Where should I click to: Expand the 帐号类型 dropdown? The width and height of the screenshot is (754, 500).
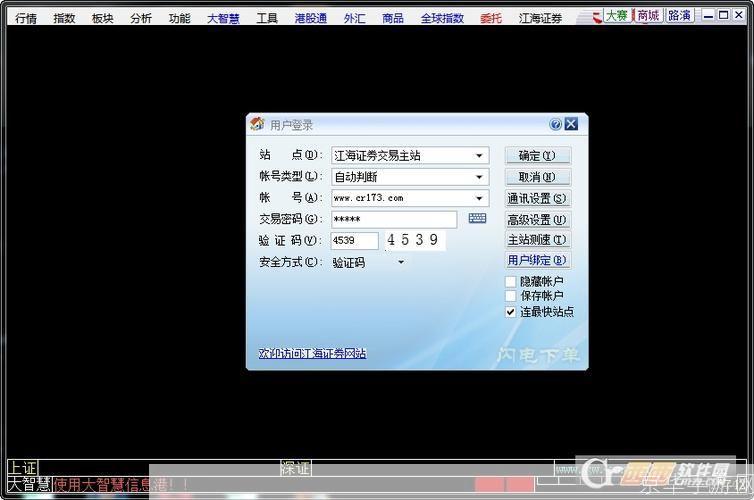[x=479, y=177]
